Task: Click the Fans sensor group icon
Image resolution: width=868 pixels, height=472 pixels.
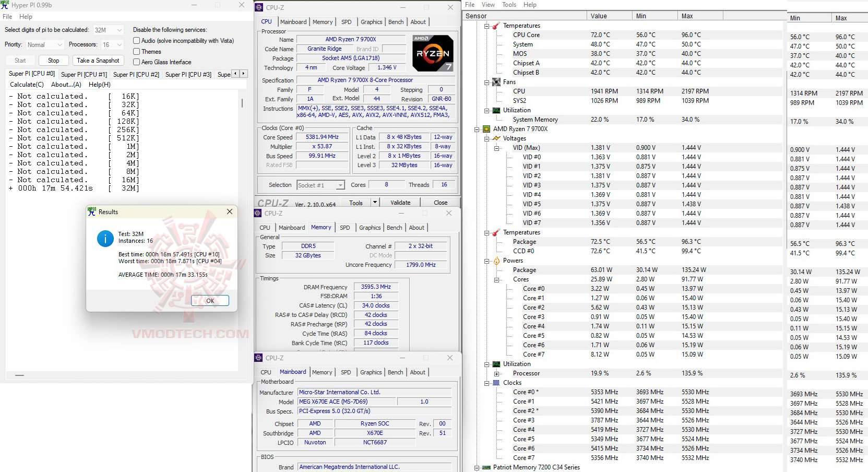Action: [496, 82]
